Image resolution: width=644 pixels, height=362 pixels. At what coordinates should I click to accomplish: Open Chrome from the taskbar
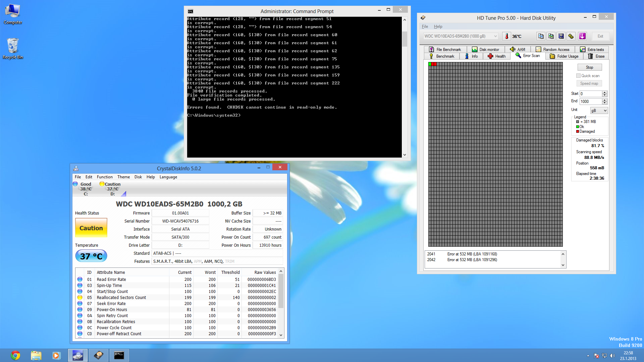pos(15,355)
